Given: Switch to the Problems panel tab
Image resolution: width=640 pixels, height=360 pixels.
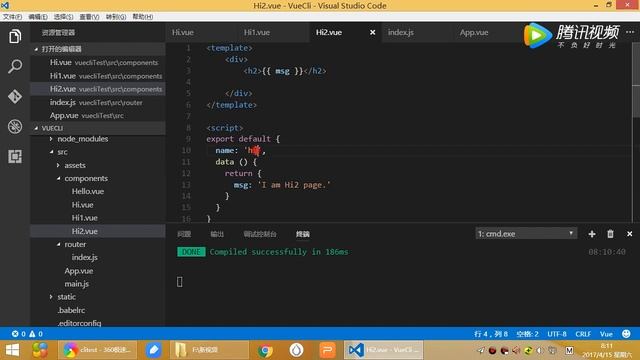Looking at the screenshot, I should click(x=184, y=234).
